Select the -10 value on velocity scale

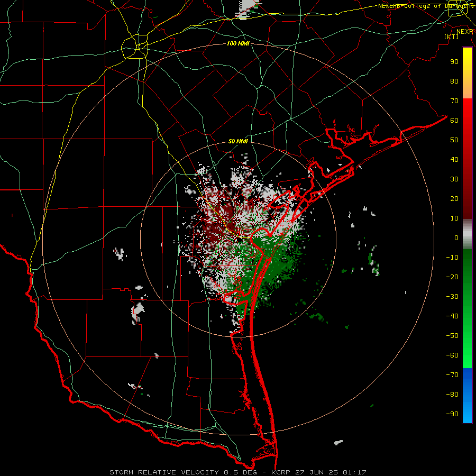click(452, 258)
